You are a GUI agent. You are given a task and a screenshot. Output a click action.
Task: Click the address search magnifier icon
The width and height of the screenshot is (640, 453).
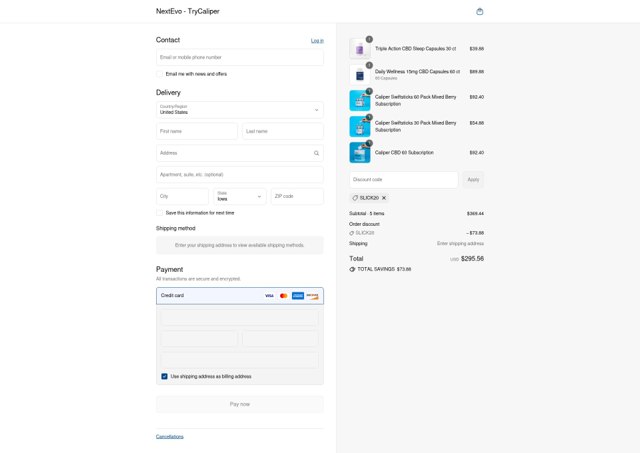[316, 153]
